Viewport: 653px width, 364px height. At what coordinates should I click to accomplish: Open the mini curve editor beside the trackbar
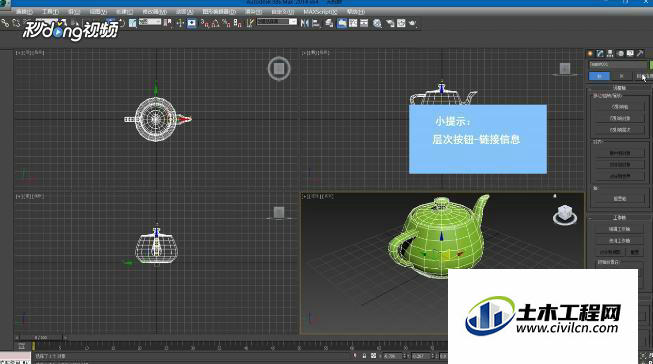pyautogui.click(x=22, y=346)
